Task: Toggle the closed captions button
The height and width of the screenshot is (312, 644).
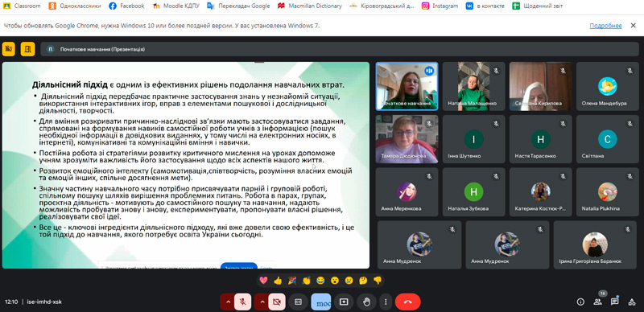Action: (x=298, y=302)
